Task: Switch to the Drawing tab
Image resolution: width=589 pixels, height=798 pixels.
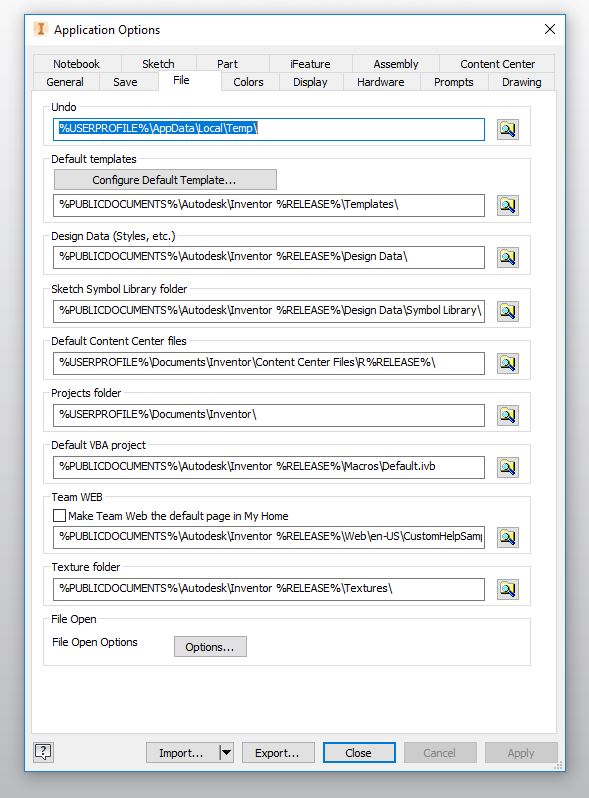Action: [x=521, y=82]
